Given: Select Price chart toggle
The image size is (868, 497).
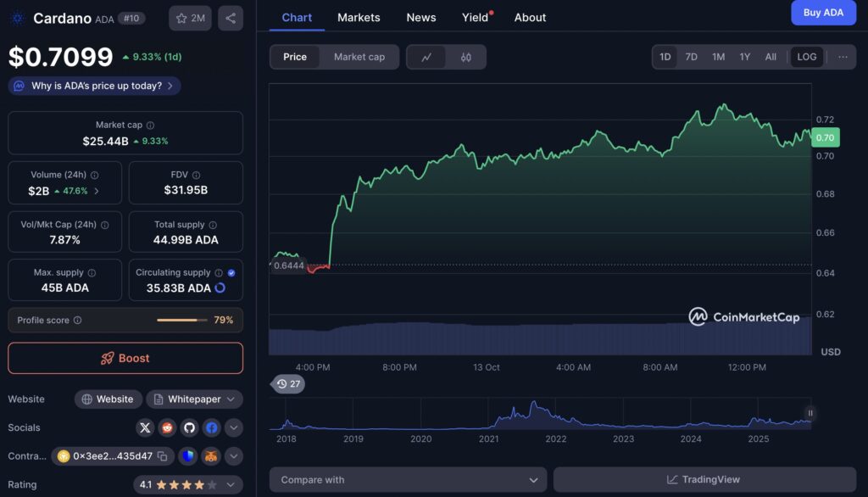Looking at the screenshot, I should 295,57.
